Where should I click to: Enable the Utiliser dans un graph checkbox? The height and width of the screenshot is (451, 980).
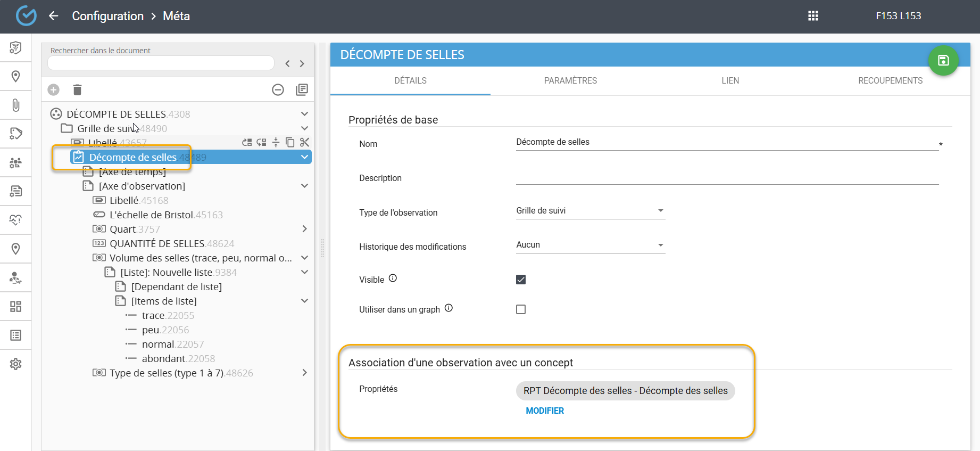pyautogui.click(x=521, y=309)
